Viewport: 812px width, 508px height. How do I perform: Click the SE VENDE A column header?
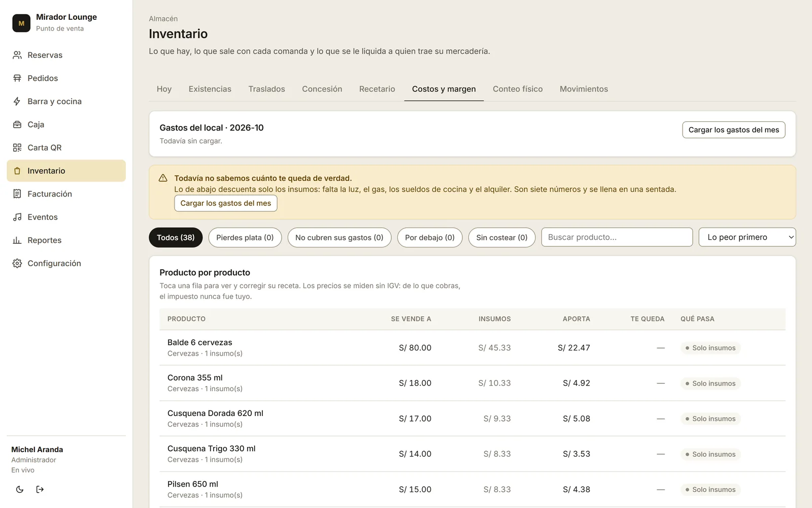click(411, 319)
